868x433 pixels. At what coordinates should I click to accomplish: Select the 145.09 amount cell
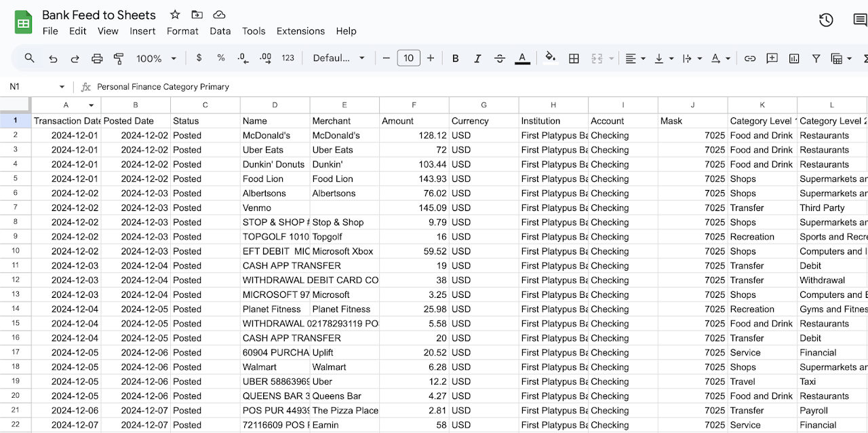click(414, 208)
